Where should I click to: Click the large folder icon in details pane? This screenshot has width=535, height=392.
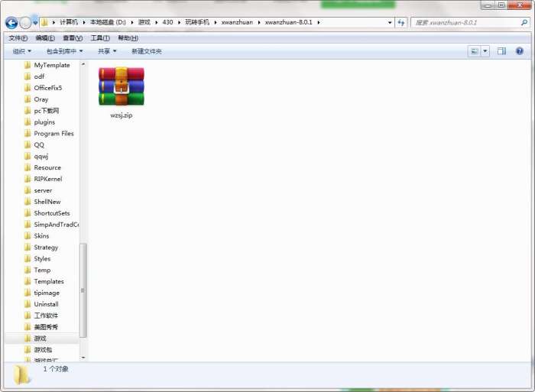[21, 374]
